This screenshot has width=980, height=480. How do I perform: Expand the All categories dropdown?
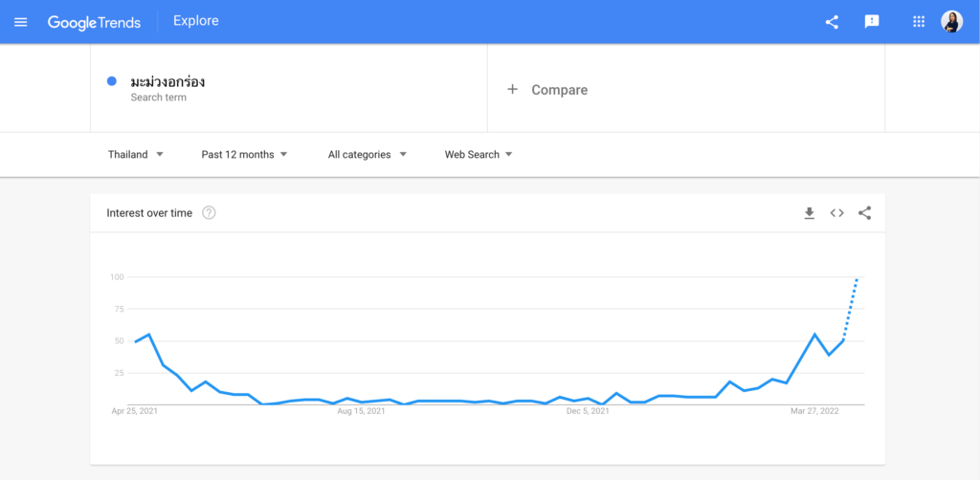[x=367, y=155]
